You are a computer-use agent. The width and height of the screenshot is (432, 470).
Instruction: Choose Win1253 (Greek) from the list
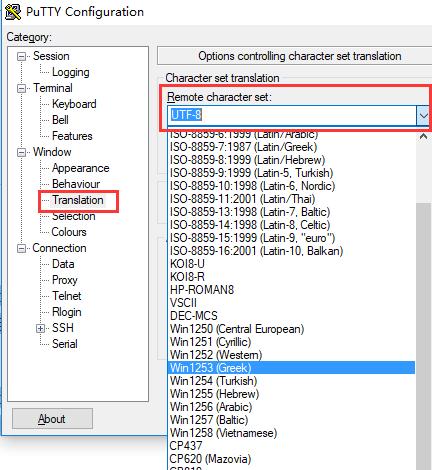click(292, 368)
